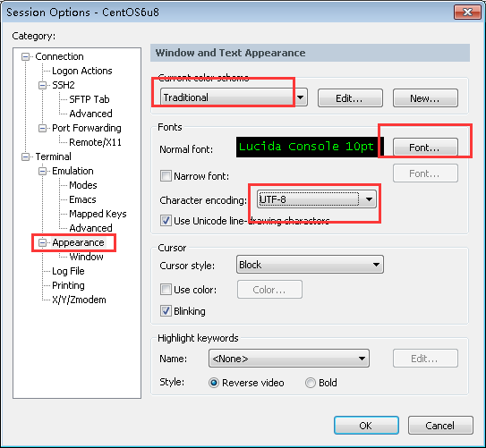Collapse the Port Forwarding node
The height and width of the screenshot is (448, 486).
[x=42, y=128]
